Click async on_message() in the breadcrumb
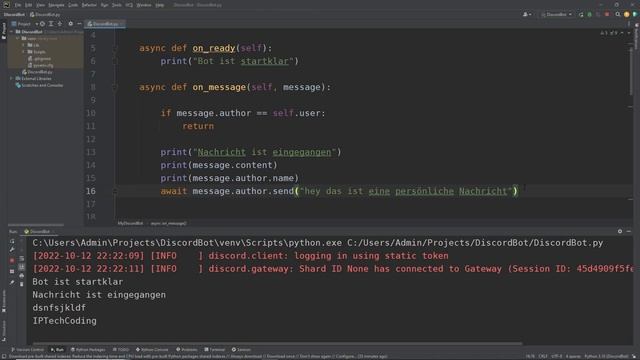 point(169,223)
